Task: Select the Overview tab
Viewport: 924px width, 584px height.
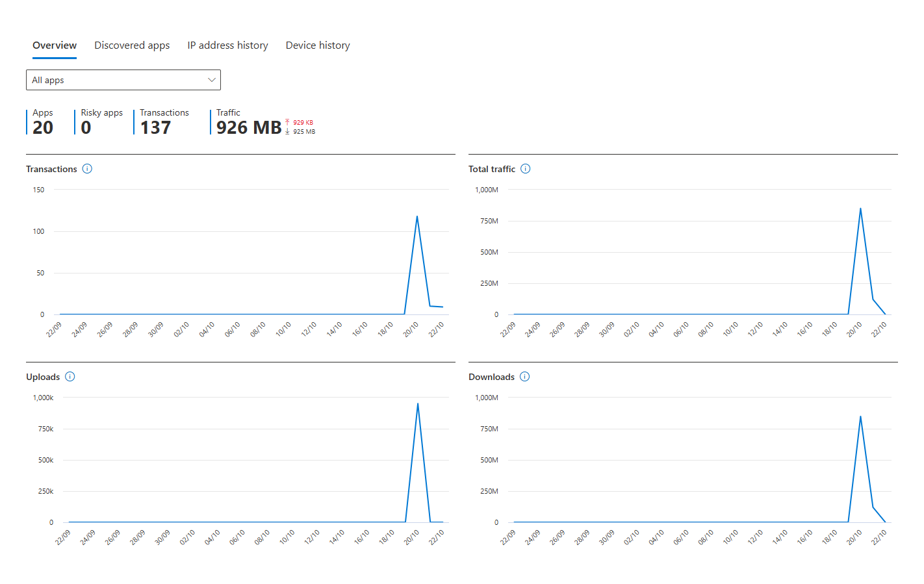Action: [x=55, y=45]
